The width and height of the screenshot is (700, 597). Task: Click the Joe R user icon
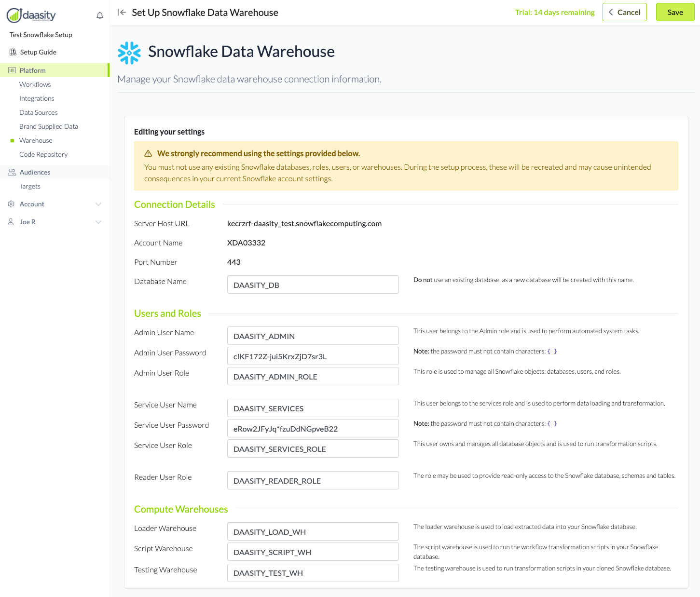coord(11,222)
